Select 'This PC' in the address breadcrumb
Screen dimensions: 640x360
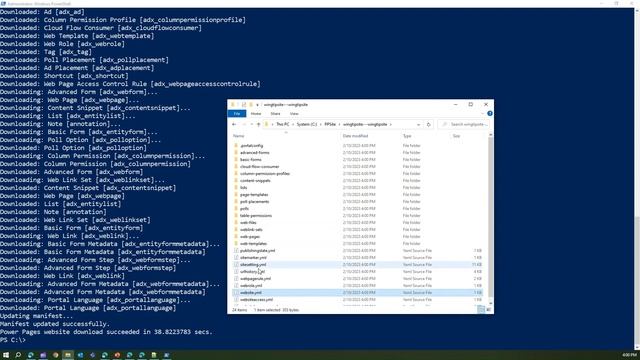click(x=282, y=124)
